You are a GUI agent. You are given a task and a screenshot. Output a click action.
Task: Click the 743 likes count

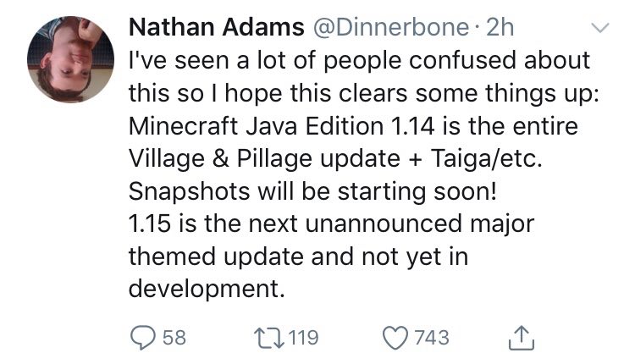(x=432, y=338)
